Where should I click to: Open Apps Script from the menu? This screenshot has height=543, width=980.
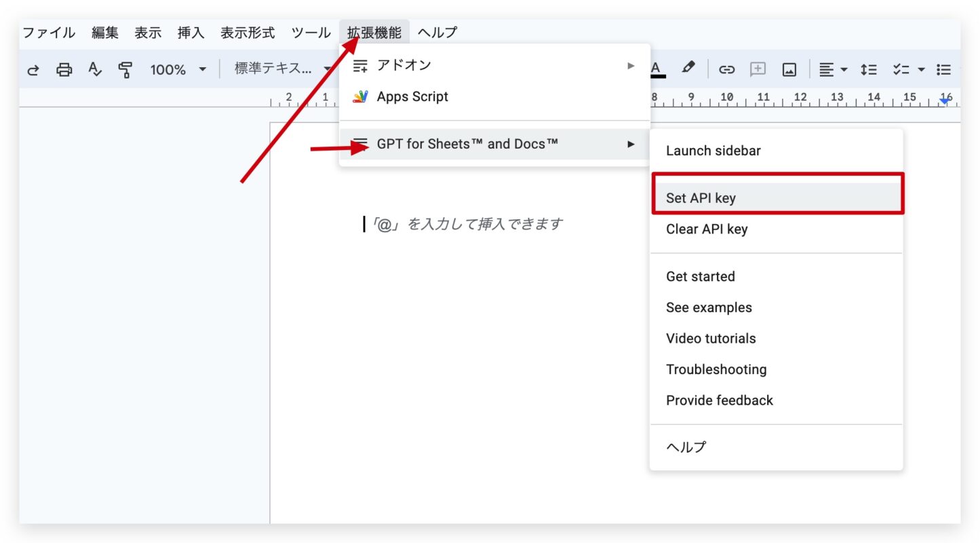tap(494, 96)
